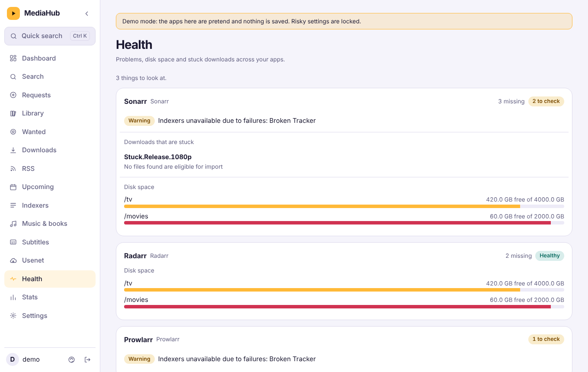This screenshot has height=372, width=588.
Task: Go to the Dashboard page
Action: pyautogui.click(x=50, y=58)
